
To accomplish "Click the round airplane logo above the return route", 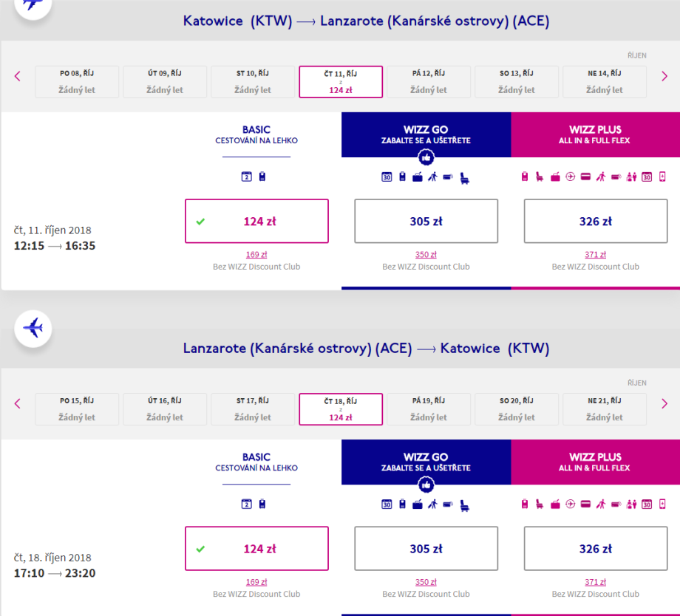I will pos(33,326).
